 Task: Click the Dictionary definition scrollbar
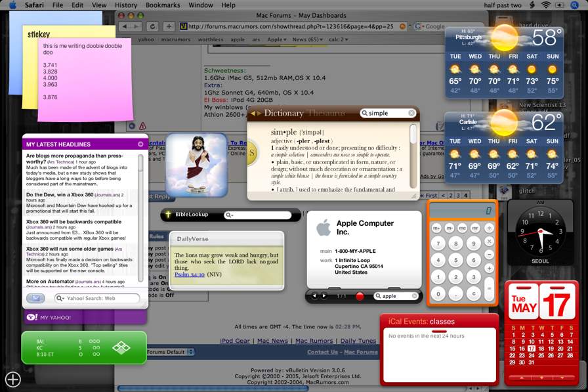coord(413,156)
